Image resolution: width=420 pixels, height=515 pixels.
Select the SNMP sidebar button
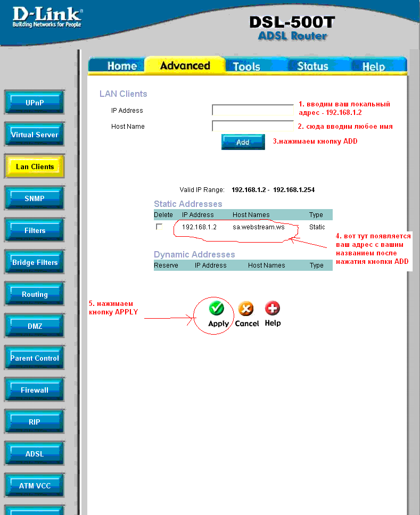click(35, 198)
